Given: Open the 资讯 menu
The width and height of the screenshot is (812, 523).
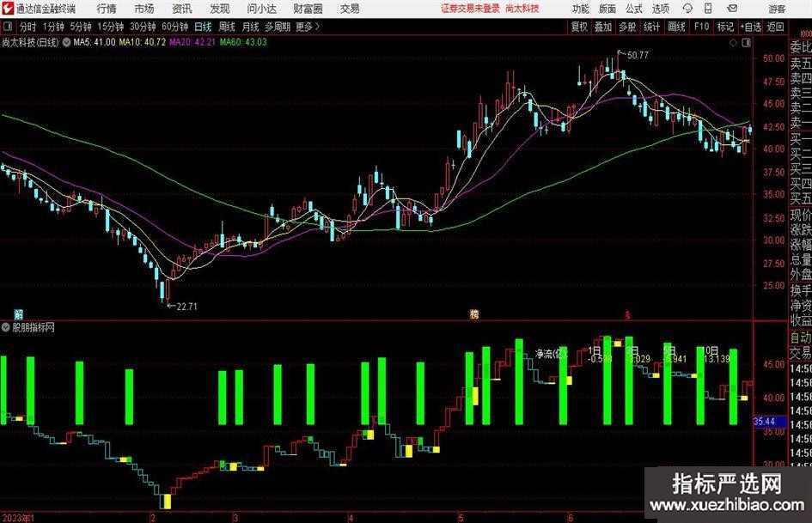Looking at the screenshot, I should click(x=182, y=9).
